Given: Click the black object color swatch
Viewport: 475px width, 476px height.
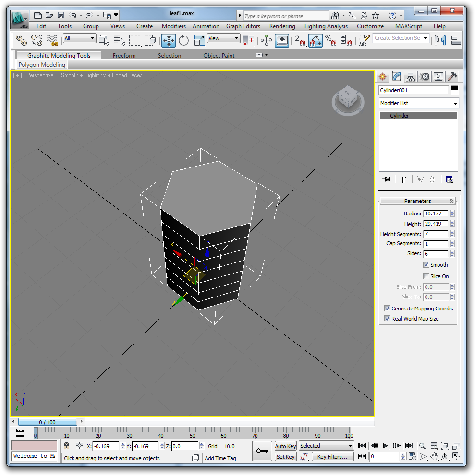Looking at the screenshot, I should click(x=454, y=89).
